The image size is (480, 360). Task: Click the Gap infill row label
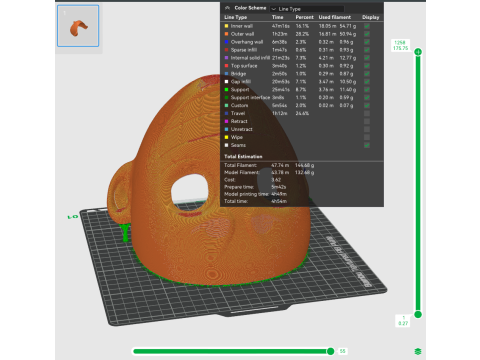click(241, 82)
